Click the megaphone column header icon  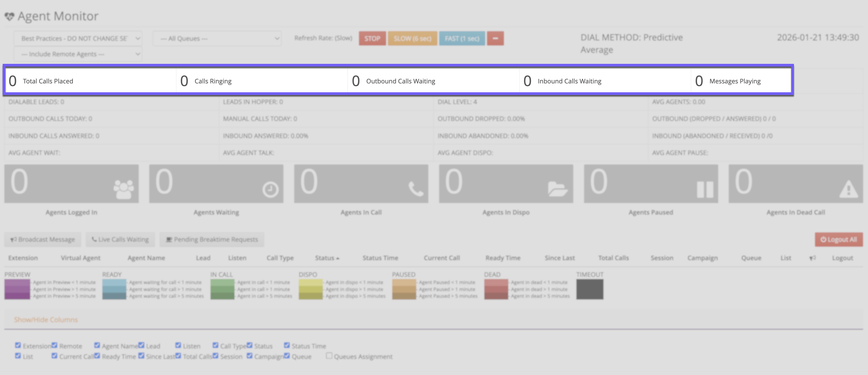(x=812, y=258)
